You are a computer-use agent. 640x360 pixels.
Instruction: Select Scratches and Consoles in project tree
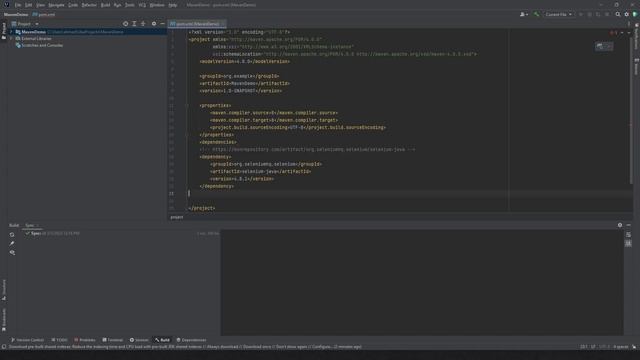[42, 45]
